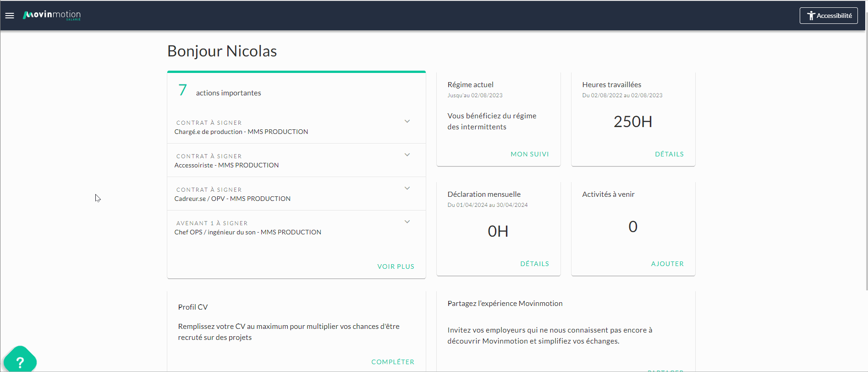
Task: Click 'Activités à venir' card title
Action: [608, 194]
